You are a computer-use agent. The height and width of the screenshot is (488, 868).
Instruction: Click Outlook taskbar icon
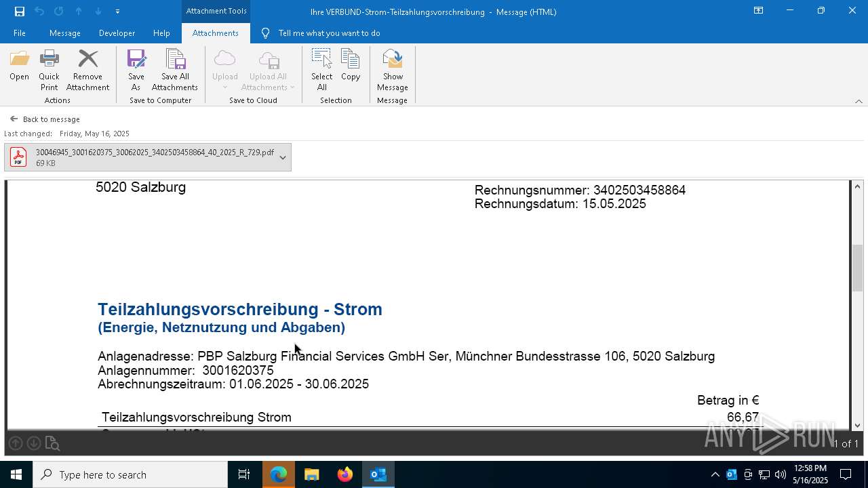378,474
